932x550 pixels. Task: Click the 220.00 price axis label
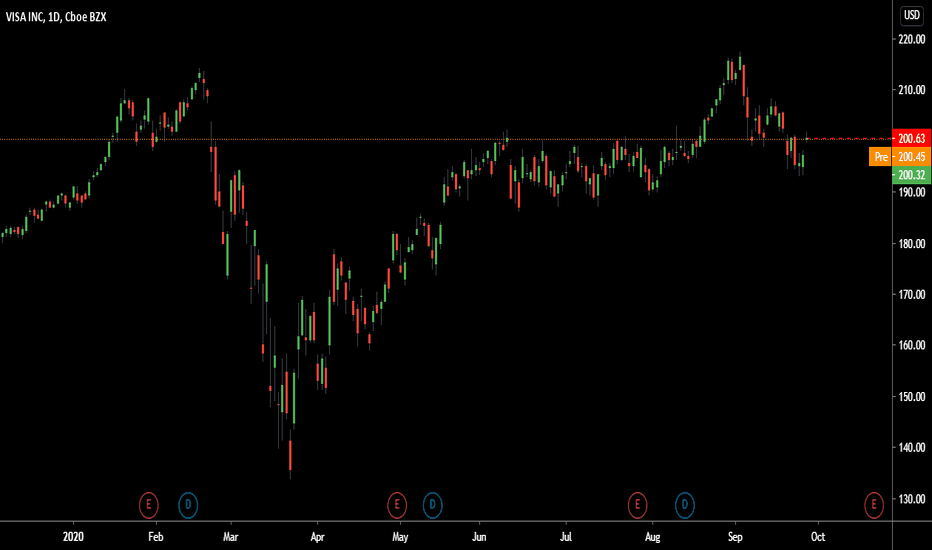click(912, 39)
